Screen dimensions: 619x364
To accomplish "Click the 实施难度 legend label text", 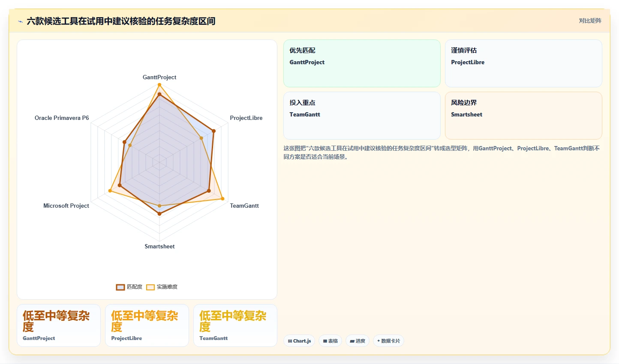I will [x=167, y=287].
